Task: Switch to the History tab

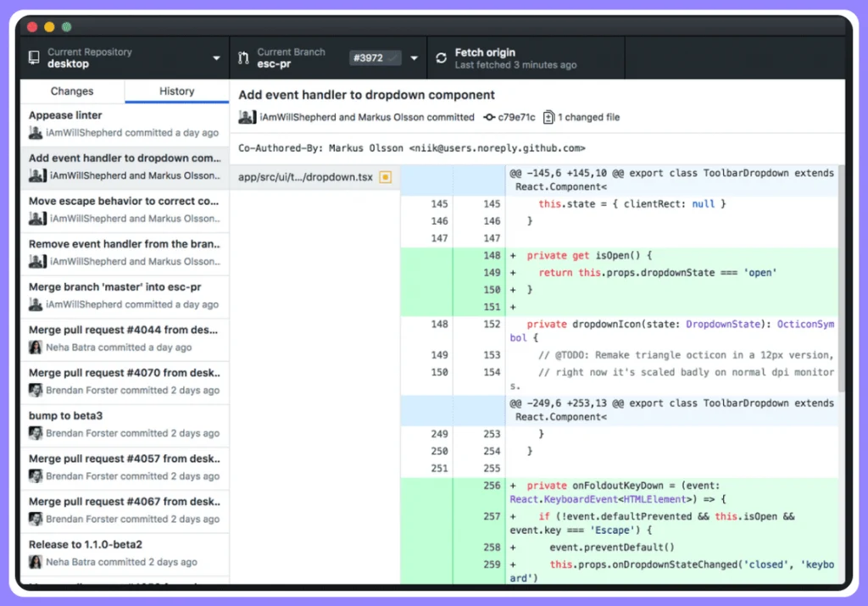Action: pyautogui.click(x=176, y=92)
